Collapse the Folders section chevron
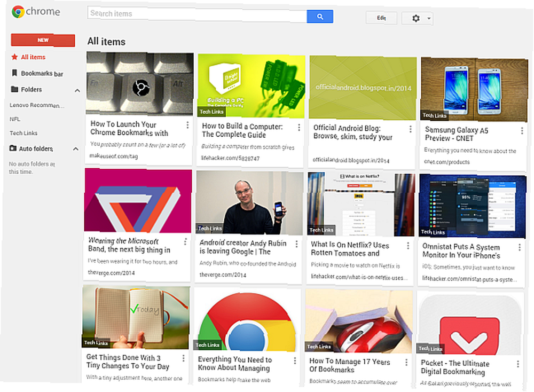The image size is (534, 392). tap(77, 91)
